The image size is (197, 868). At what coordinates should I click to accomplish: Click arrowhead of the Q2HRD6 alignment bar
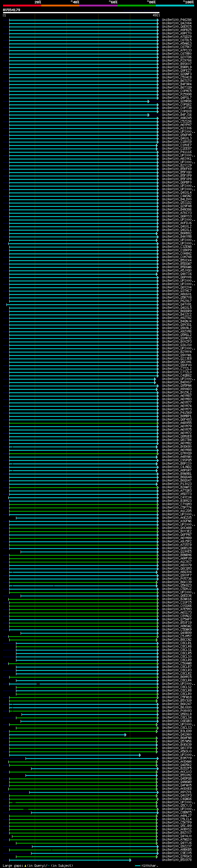pos(148,101)
